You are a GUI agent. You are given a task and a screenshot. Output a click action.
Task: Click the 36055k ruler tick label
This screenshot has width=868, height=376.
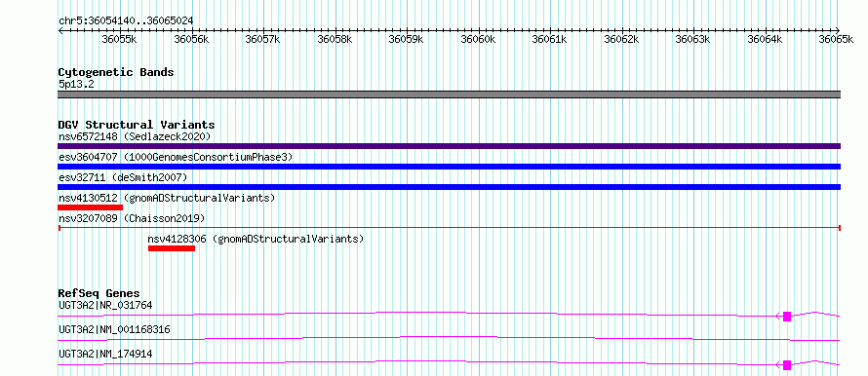[120, 39]
